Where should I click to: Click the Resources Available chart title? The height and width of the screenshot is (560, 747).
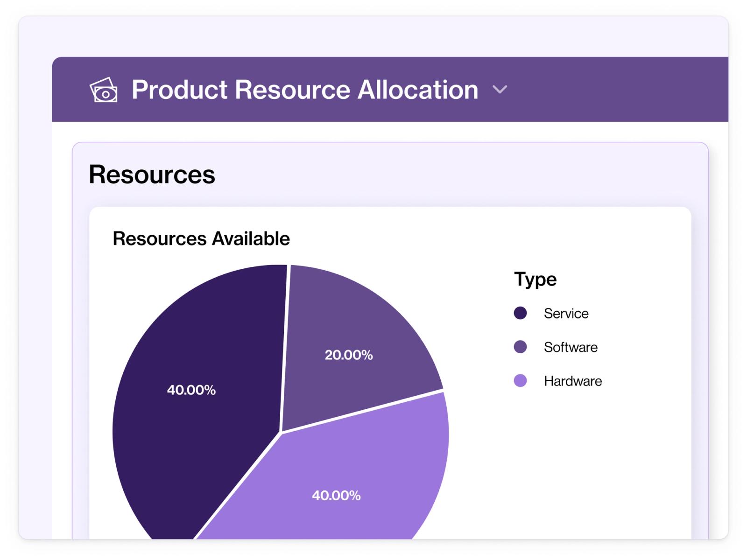(x=201, y=238)
